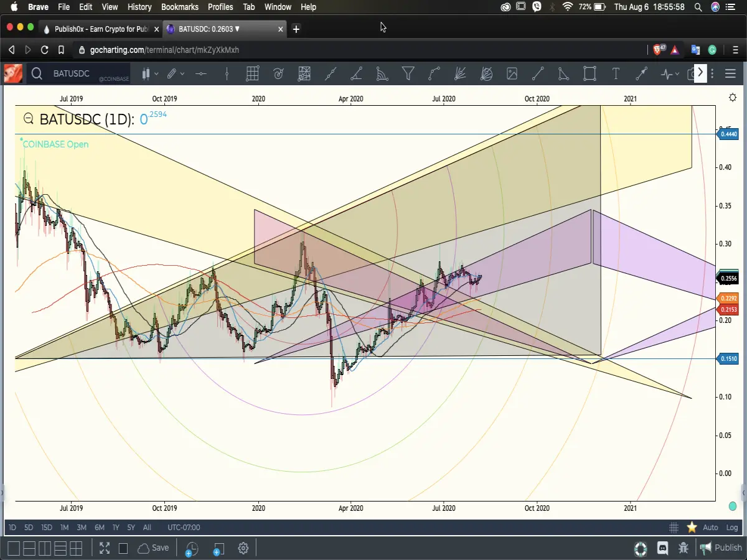The height and width of the screenshot is (560, 747).
Task: Select the trend line tool
Action: [331, 74]
